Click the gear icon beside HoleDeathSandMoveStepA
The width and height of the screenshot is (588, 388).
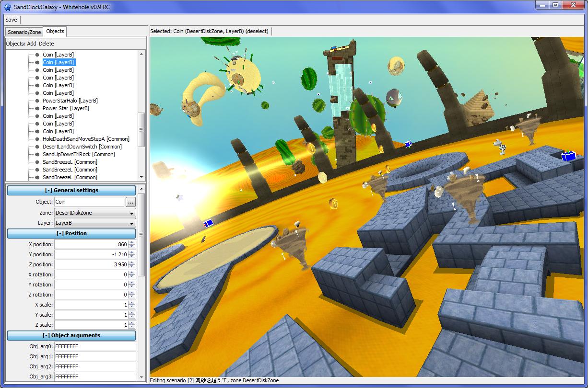[x=37, y=139]
